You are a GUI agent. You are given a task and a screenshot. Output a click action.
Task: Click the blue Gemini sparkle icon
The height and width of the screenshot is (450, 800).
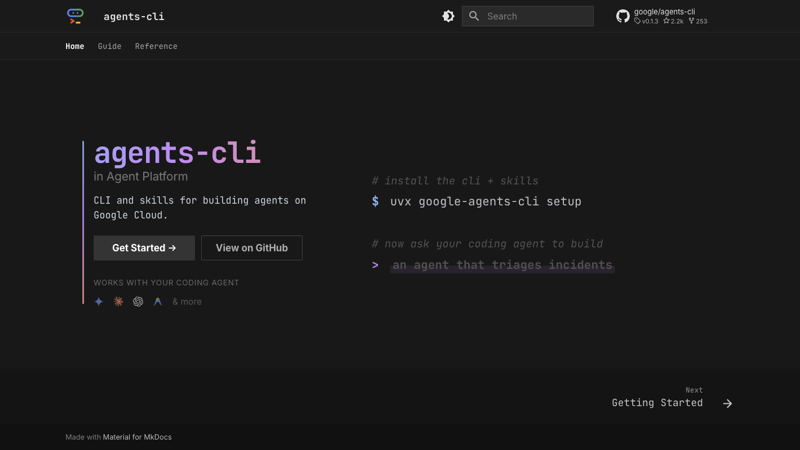click(98, 302)
